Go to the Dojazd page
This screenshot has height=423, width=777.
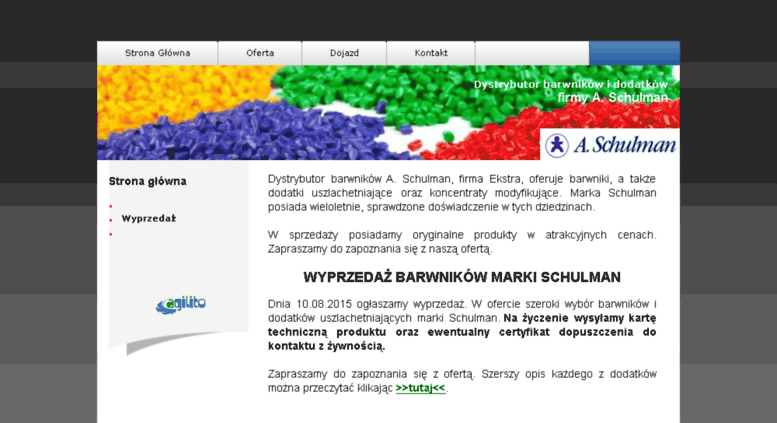pyautogui.click(x=344, y=53)
